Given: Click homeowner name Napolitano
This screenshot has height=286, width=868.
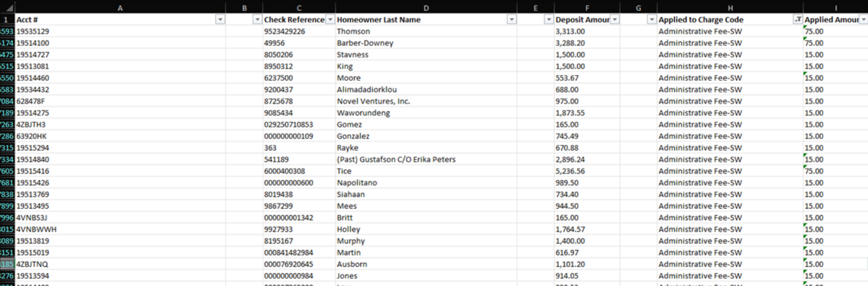Looking at the screenshot, I should tap(357, 182).
